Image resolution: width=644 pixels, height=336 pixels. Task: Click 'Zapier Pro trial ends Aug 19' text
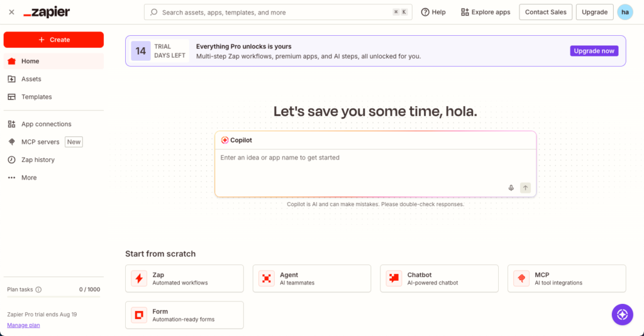[x=42, y=315]
